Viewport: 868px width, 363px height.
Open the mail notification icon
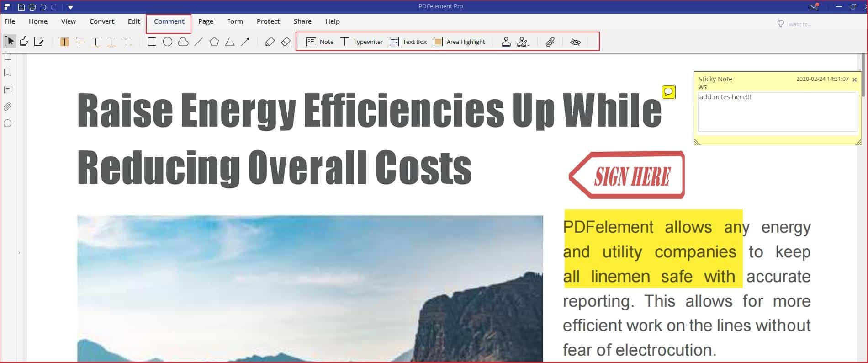click(x=814, y=7)
